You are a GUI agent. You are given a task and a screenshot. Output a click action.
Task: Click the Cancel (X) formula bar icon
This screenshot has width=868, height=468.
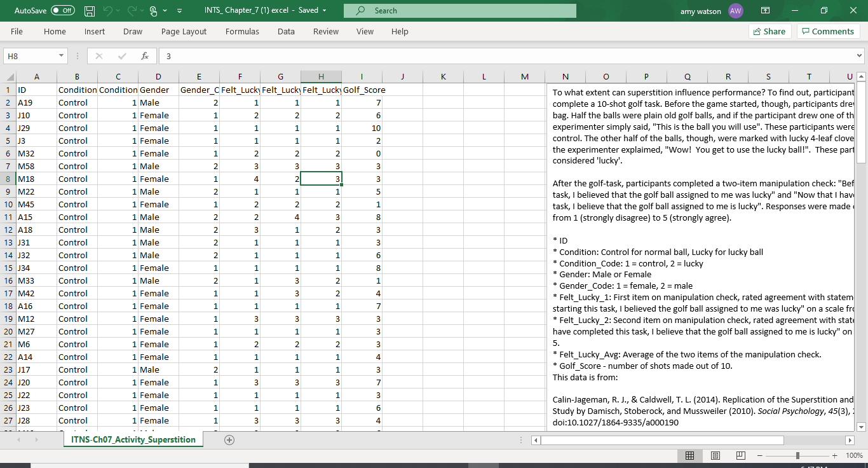tap(99, 56)
